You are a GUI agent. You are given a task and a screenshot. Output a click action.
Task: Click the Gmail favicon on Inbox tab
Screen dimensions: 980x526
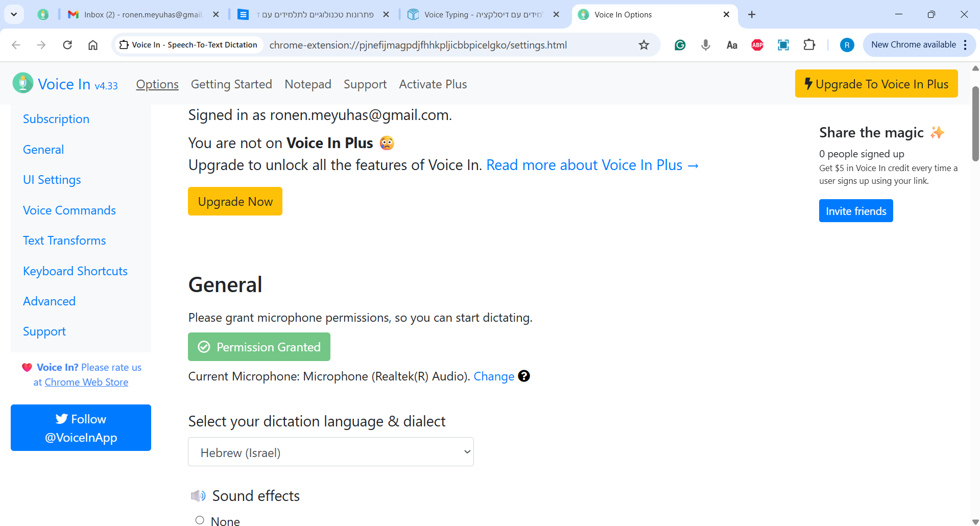74,14
